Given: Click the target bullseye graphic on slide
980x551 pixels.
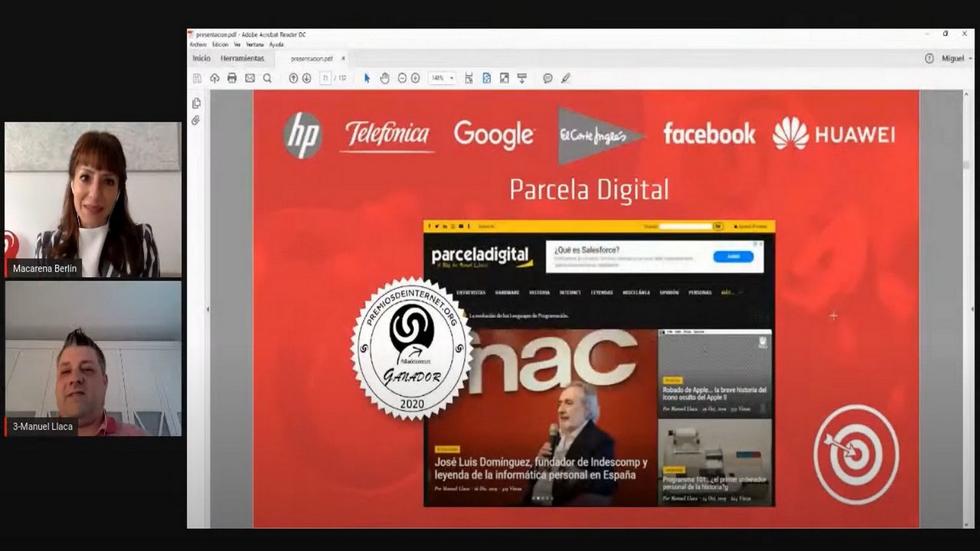Looking at the screenshot, I should coord(856,454).
